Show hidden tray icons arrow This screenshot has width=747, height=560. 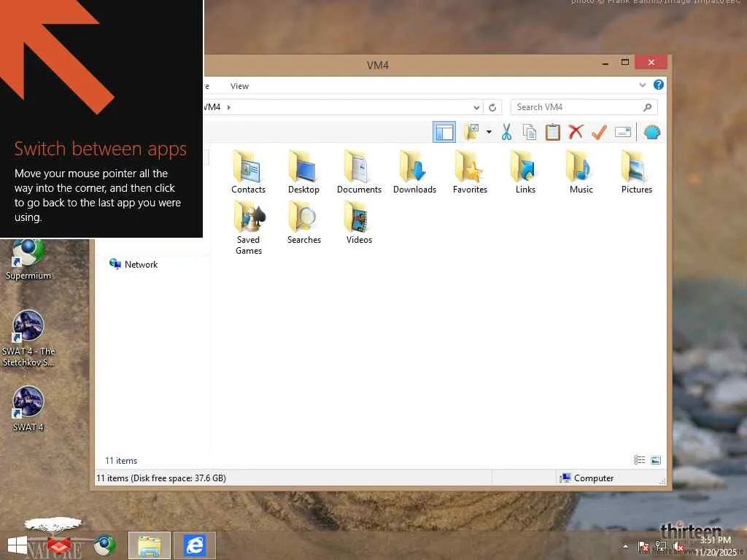pyautogui.click(x=625, y=546)
